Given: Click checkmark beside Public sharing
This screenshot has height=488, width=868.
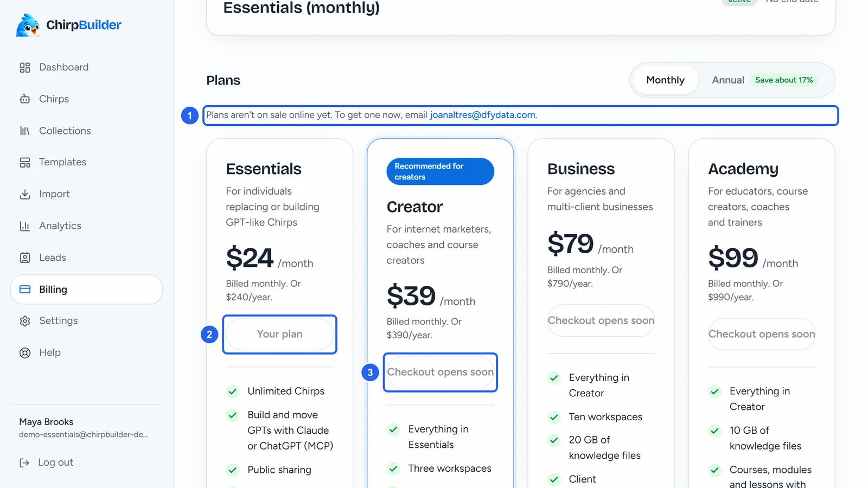Looking at the screenshot, I should (233, 470).
